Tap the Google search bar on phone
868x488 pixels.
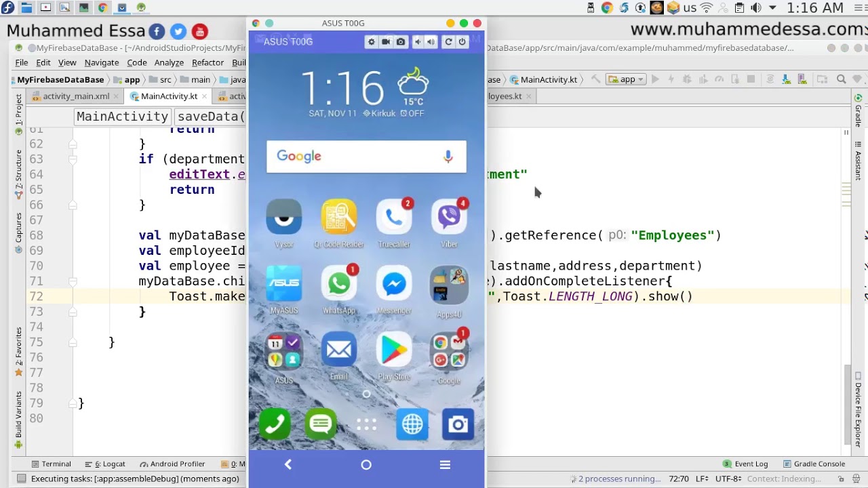pos(366,157)
